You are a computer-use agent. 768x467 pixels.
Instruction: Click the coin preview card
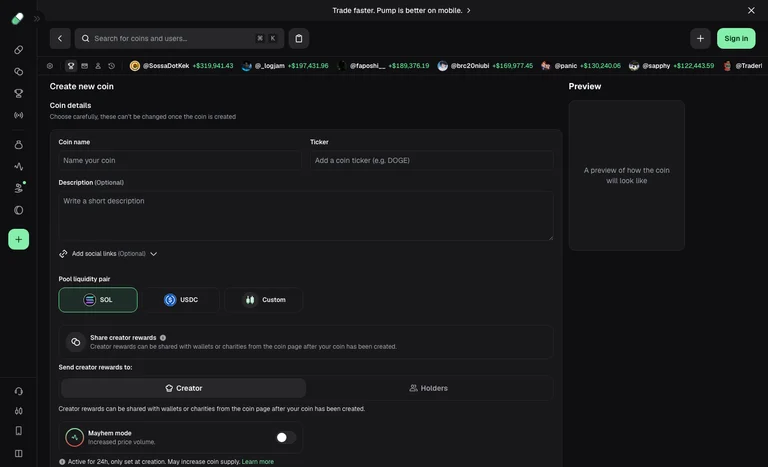coord(626,175)
